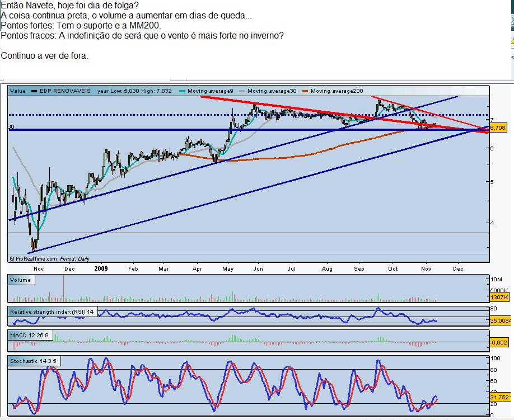Click the 'Value' label in the chart legend
This screenshot has height=420, width=514.
pyautogui.click(x=18, y=91)
